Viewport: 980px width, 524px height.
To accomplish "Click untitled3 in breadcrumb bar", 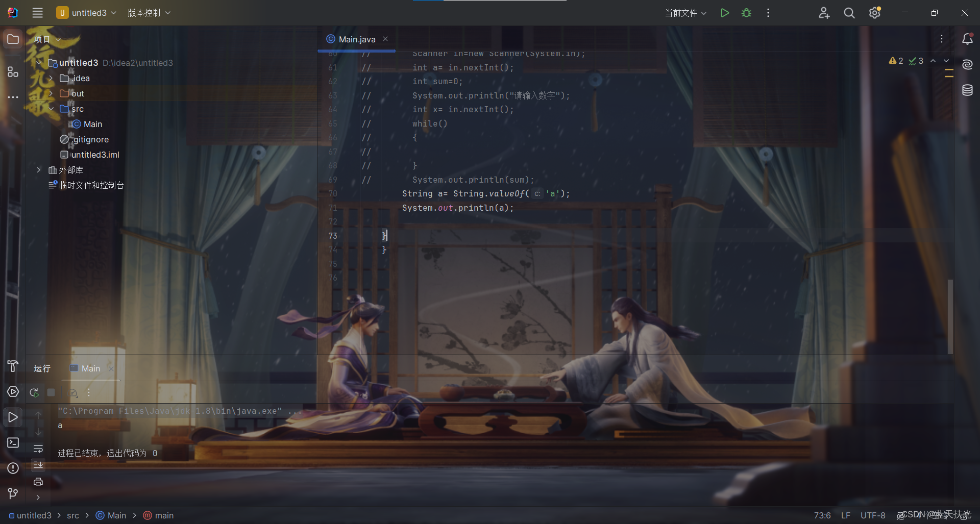I will pos(30,515).
